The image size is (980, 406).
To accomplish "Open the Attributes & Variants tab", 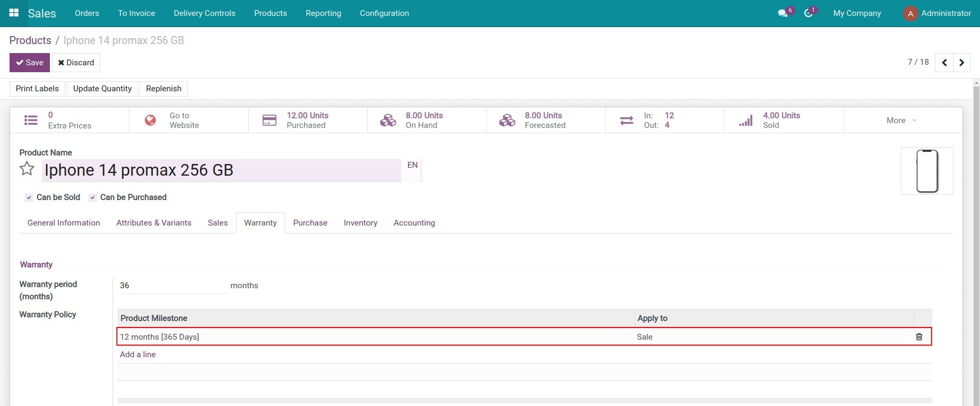I will (x=154, y=223).
